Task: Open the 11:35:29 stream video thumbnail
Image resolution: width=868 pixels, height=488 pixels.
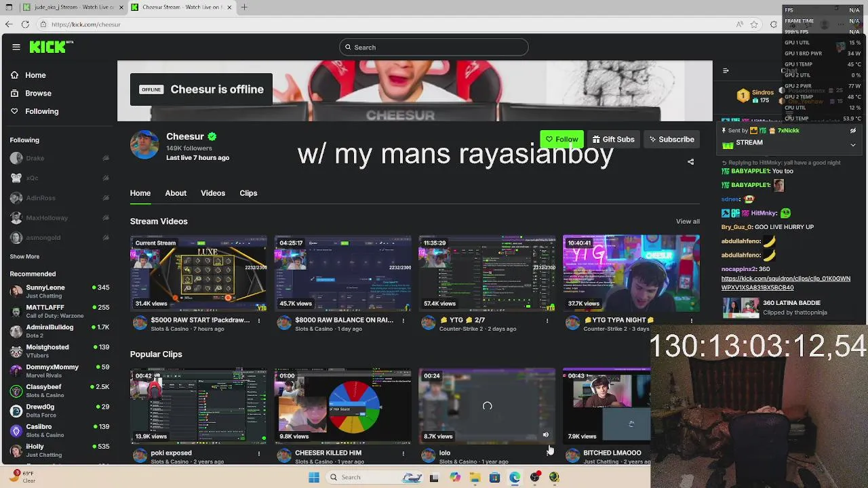Action: pyautogui.click(x=487, y=273)
